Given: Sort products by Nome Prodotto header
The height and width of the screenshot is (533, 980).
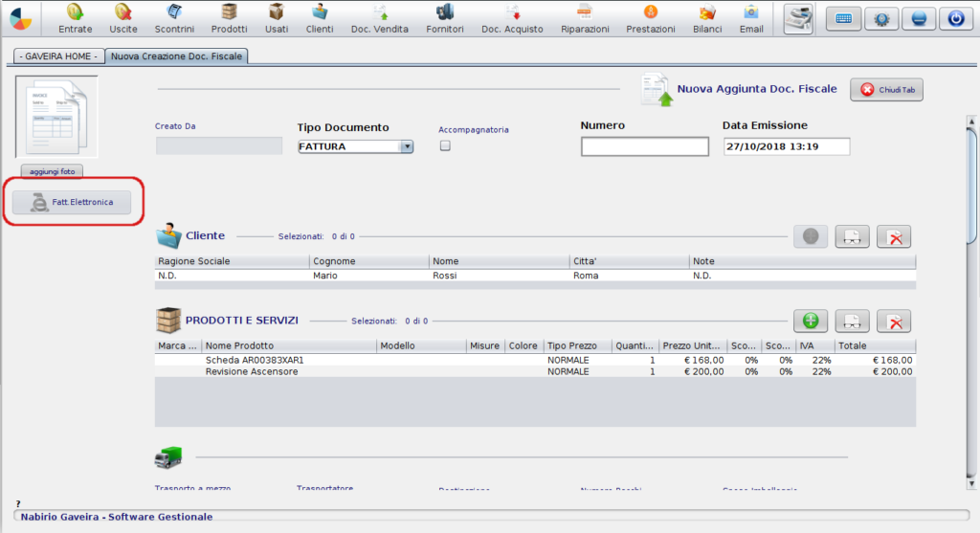Looking at the screenshot, I should (x=289, y=345).
